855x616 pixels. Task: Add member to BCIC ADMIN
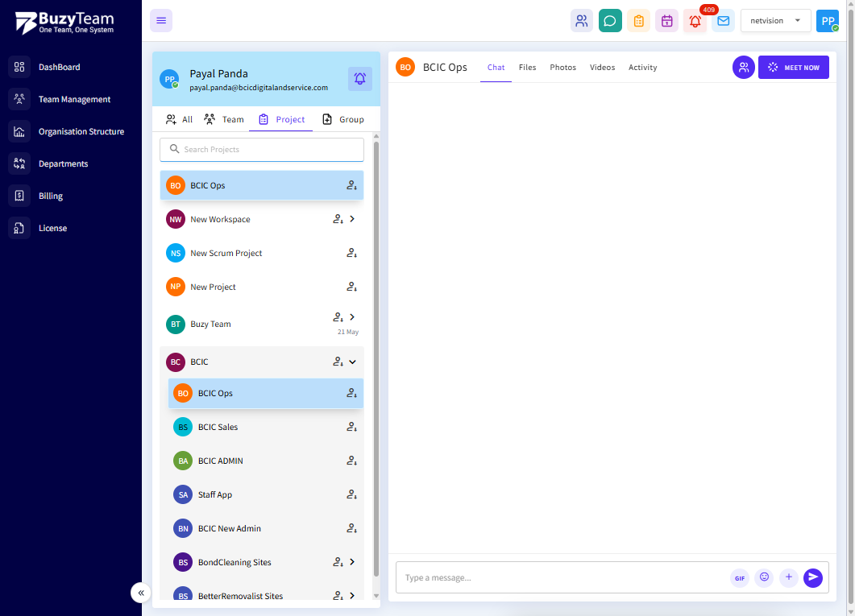pyautogui.click(x=351, y=461)
